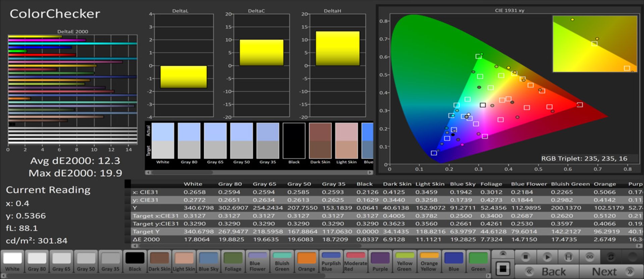Choose the Blue Flower patch
The image size is (644, 279).
[257, 262]
